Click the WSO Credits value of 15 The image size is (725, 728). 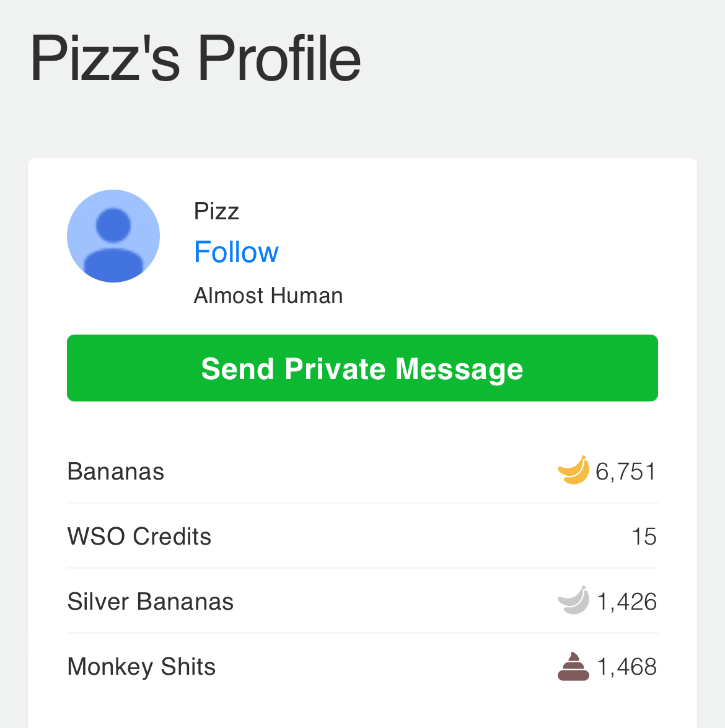(x=644, y=537)
